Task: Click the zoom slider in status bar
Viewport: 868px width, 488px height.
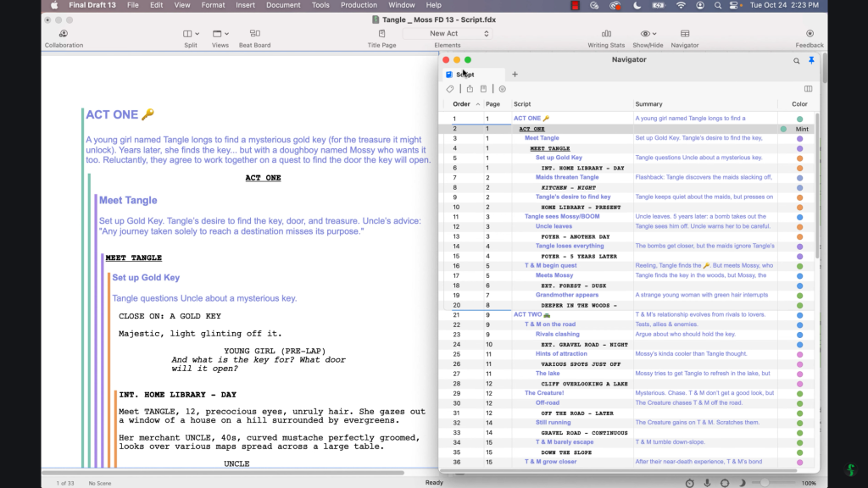Action: coord(765,483)
